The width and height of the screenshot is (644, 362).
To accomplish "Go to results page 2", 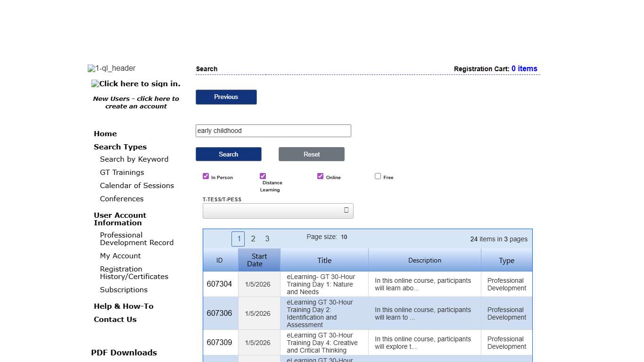I will pos(253,239).
